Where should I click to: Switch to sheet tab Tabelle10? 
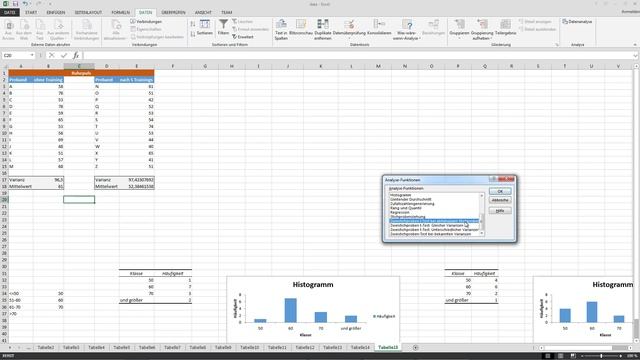click(x=249, y=347)
